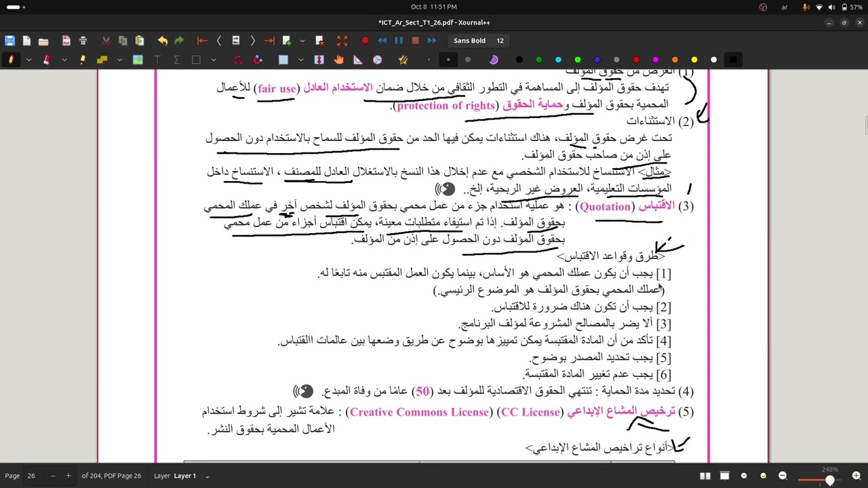Screen dimensions: 868x488
Task: Stop audio playback
Action: pos(416,41)
